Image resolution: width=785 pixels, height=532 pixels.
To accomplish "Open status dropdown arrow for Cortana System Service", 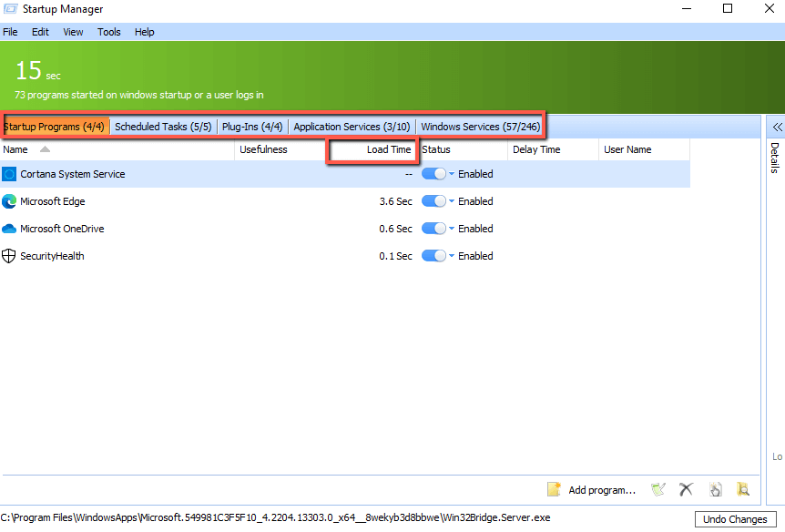I will pos(452,174).
